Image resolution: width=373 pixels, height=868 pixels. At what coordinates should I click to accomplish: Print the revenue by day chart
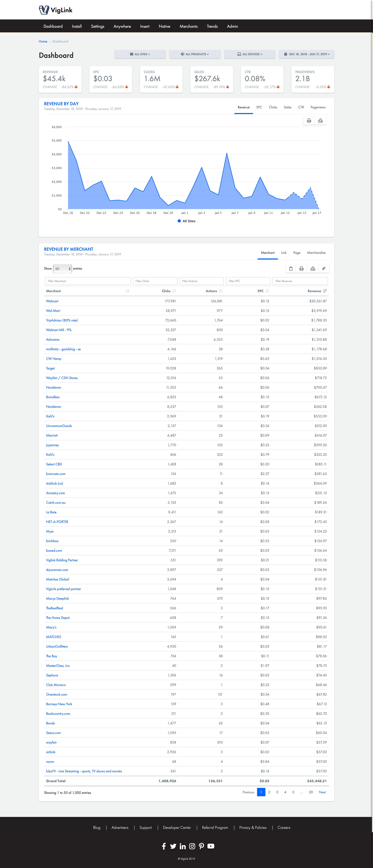[309, 121]
